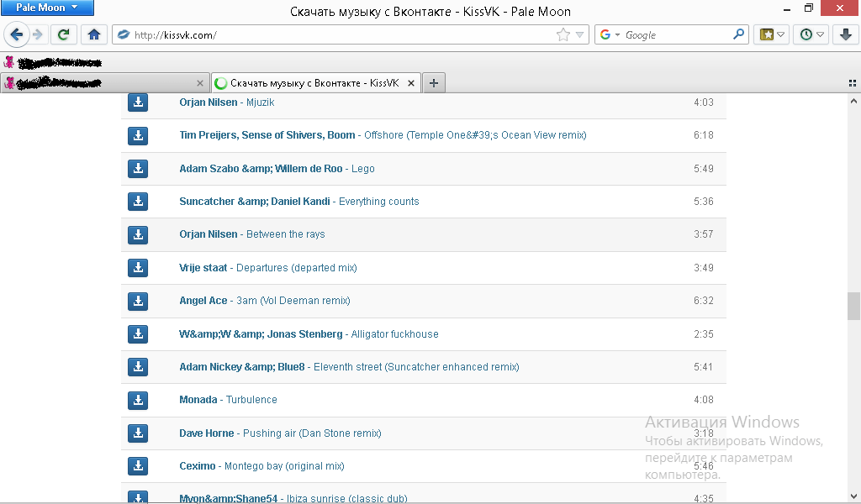The image size is (861, 504).
Task: Reload the current page
Action: point(63,34)
